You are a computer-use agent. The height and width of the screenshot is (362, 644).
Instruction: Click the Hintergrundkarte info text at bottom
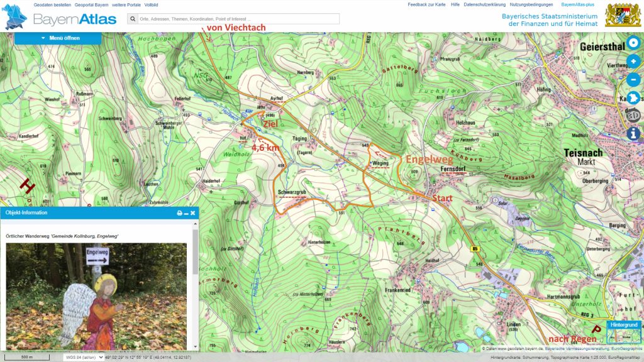coord(566,358)
